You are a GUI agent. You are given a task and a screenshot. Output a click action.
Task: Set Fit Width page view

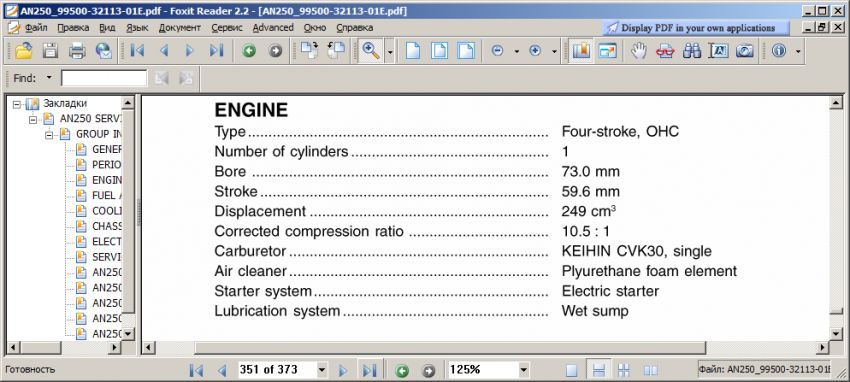pyautogui.click(x=466, y=51)
